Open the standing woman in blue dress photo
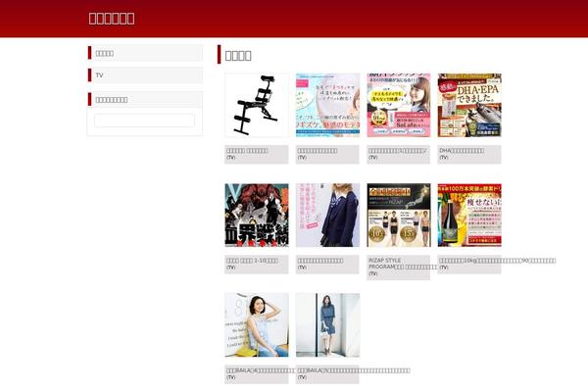588x392 pixels. [x=327, y=324]
